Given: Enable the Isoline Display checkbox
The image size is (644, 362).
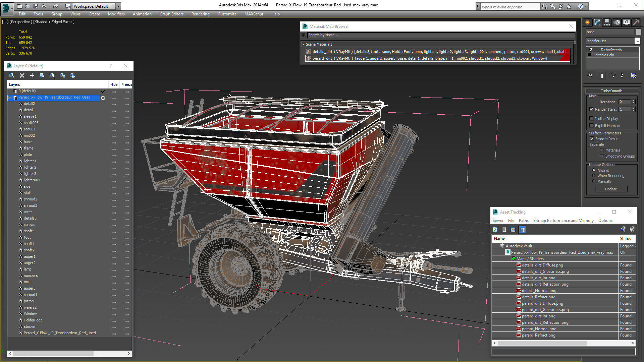Looking at the screenshot, I should click(x=591, y=118).
